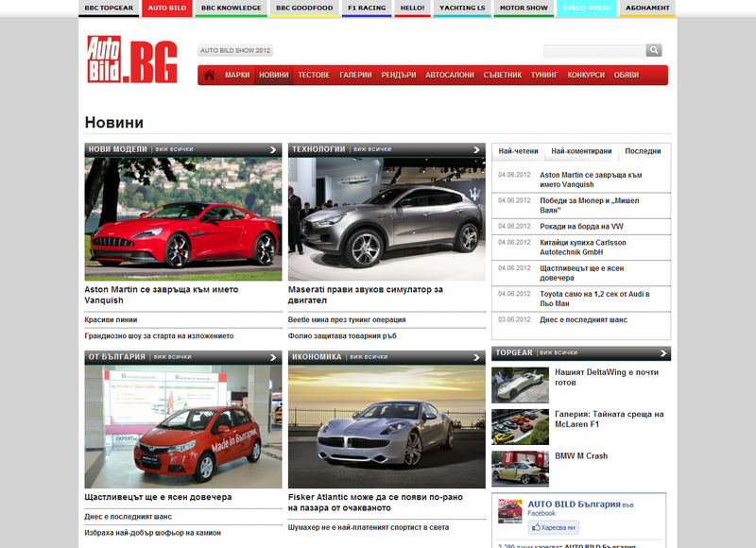Viewport: 756px width, 548px height.
Task: Open the BBC GoodFood top tab
Action: click(304, 9)
